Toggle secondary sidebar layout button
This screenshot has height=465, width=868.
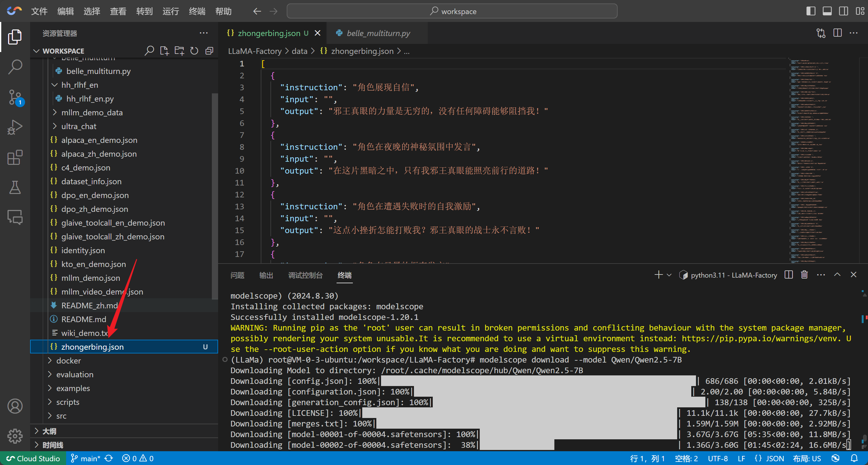[844, 11]
